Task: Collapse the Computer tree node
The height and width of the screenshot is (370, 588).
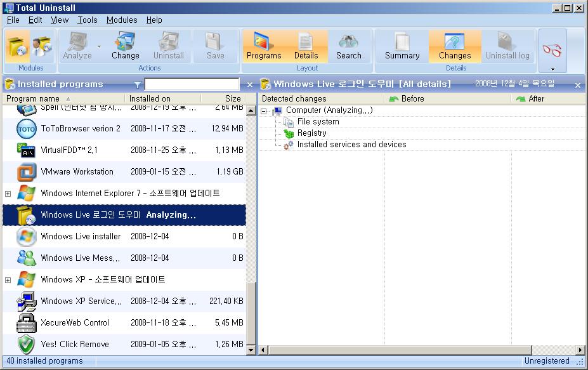Action: [264, 111]
